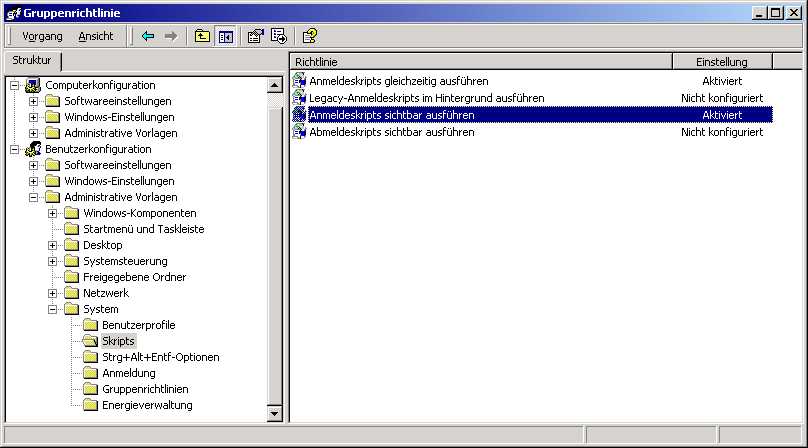Click the Desktop folder icon

pyautogui.click(x=71, y=245)
